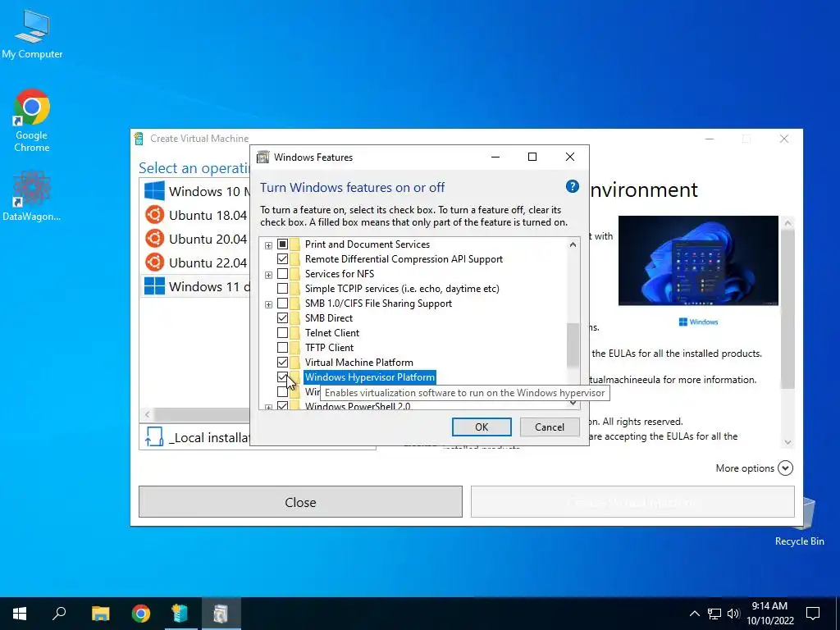
Task: Select Ubuntu 18.04 in OS list
Action: (195, 215)
